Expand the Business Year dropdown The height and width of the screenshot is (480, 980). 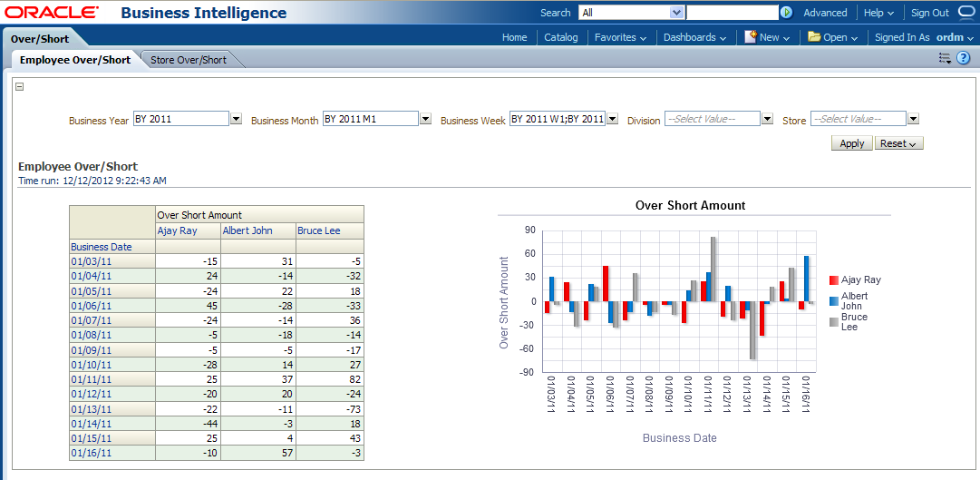pyautogui.click(x=237, y=119)
